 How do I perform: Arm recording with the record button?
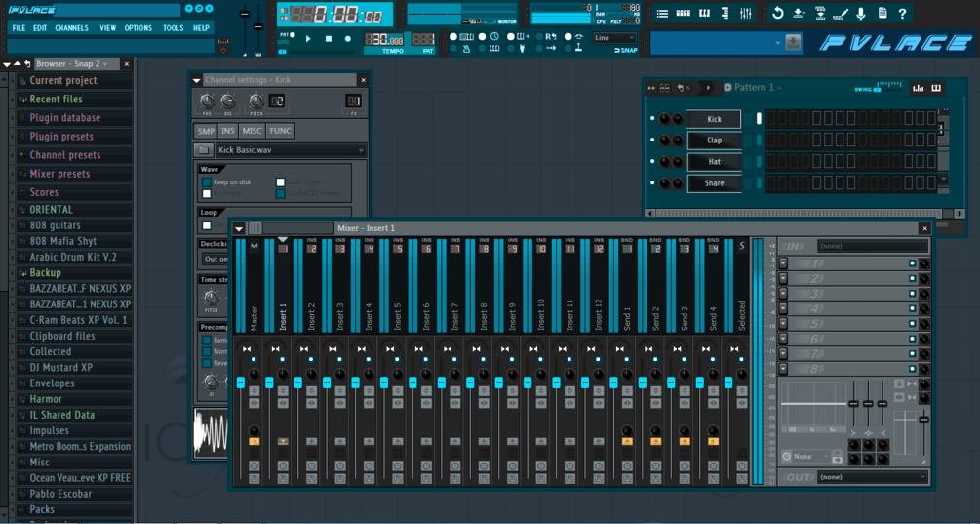click(348, 39)
